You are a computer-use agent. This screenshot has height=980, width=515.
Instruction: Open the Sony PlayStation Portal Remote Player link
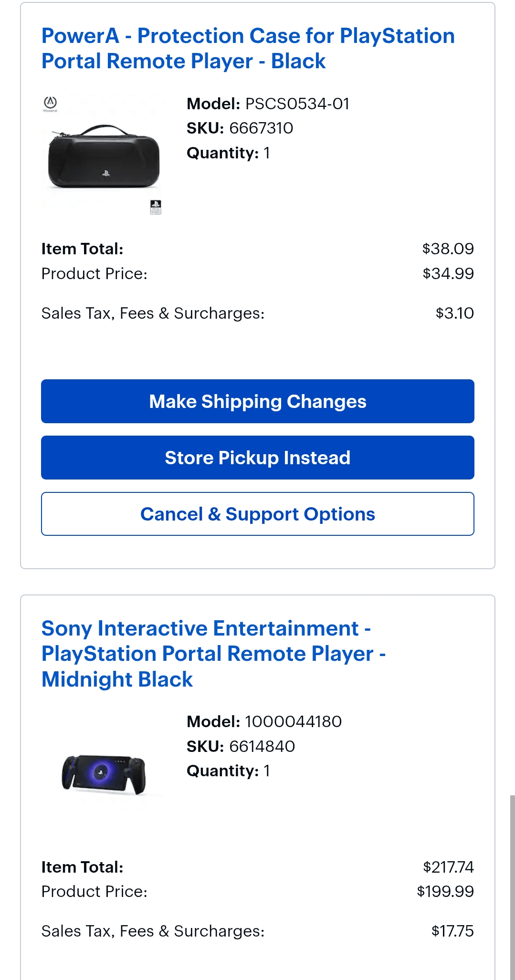coord(213,654)
